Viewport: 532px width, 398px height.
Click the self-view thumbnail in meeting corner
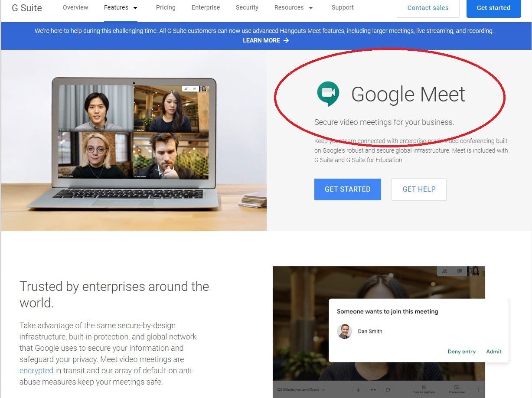click(x=476, y=271)
